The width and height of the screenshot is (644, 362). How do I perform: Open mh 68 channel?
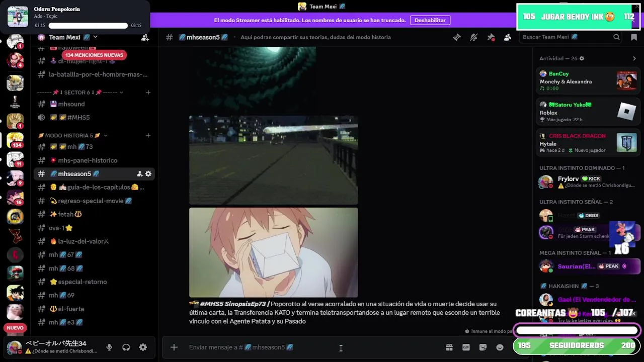click(x=94, y=268)
